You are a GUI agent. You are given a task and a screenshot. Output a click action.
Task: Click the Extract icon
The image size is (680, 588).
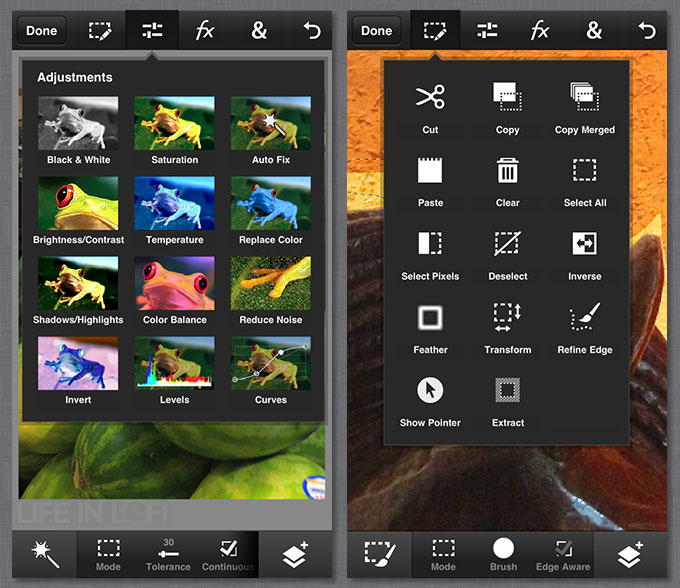point(507,390)
